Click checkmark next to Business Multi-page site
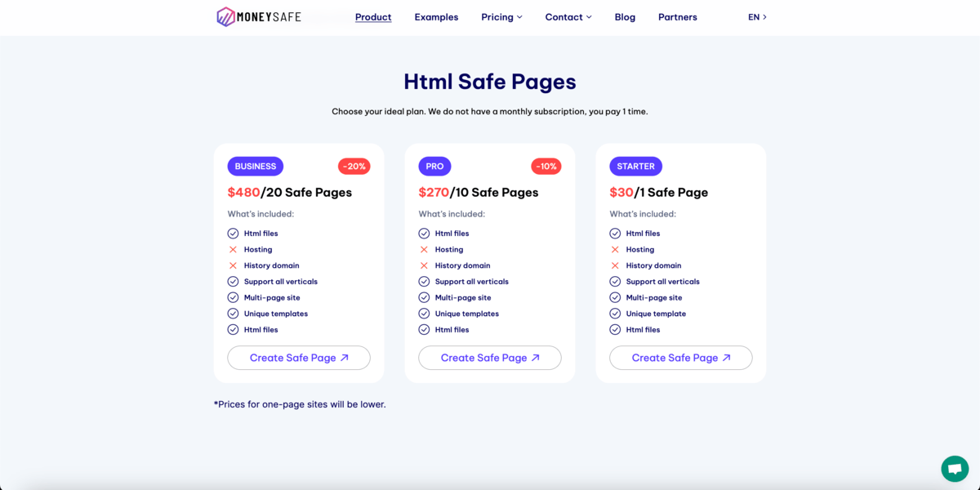Screen dimensions: 980x490 tap(233, 298)
